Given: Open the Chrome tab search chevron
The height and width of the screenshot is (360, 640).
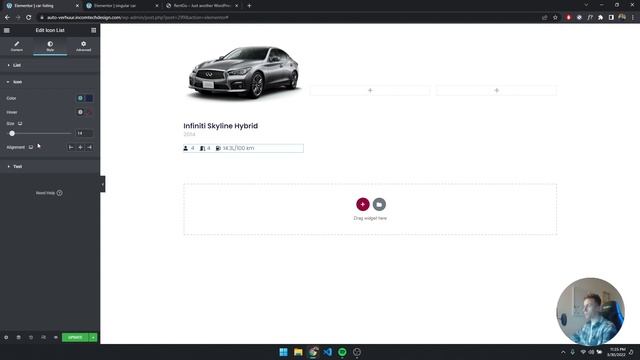Looking at the screenshot, I should click(586, 5).
